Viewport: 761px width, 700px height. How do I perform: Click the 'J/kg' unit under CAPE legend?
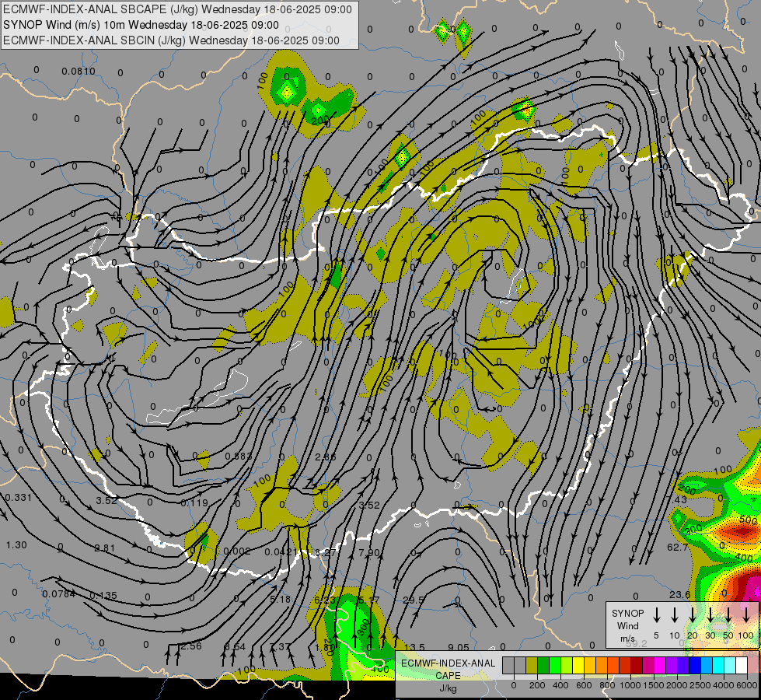pos(448,688)
